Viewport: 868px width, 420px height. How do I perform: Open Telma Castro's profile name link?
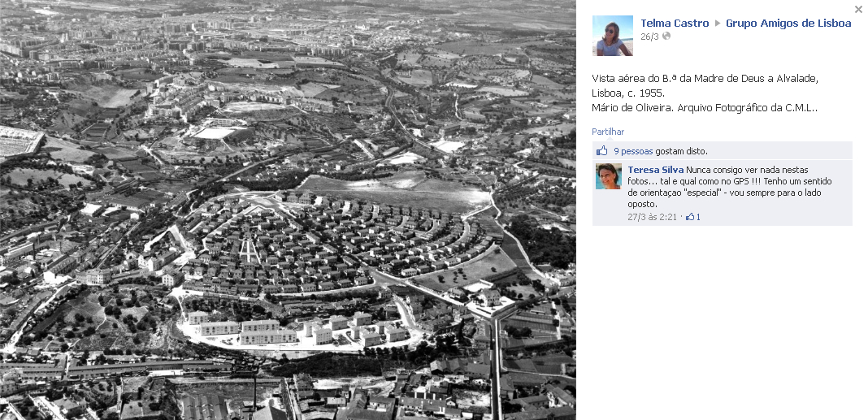point(675,24)
